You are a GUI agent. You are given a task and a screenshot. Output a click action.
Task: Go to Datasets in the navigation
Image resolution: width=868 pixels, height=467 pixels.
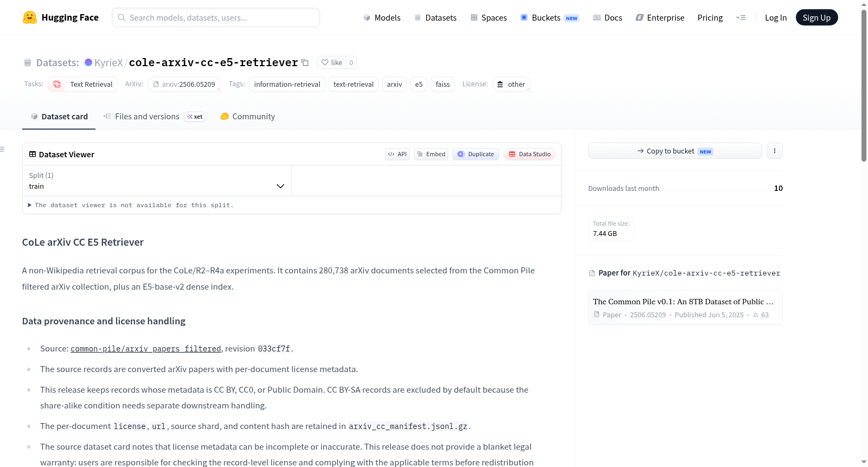click(x=435, y=17)
